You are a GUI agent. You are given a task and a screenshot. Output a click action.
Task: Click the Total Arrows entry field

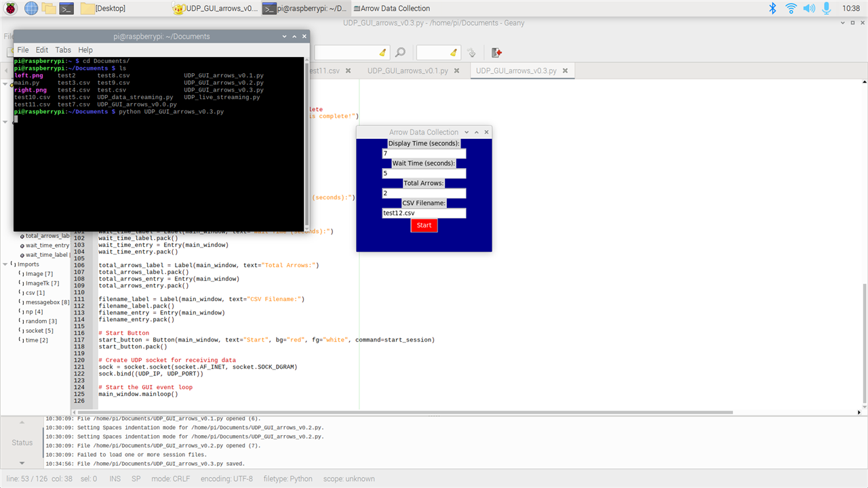(x=424, y=193)
